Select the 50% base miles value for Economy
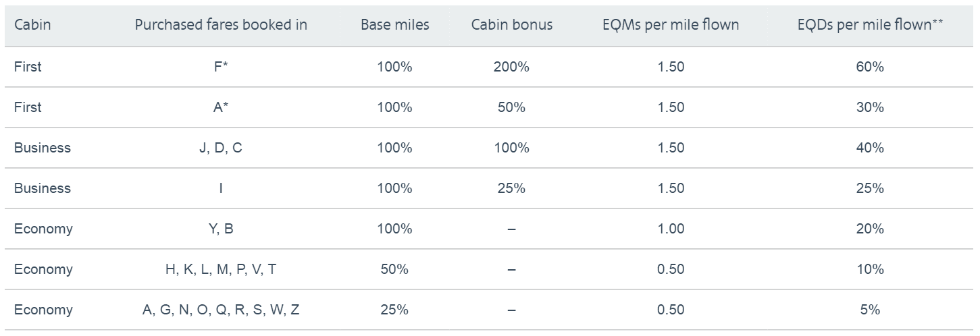Image resolution: width=980 pixels, height=336 pixels. (395, 269)
